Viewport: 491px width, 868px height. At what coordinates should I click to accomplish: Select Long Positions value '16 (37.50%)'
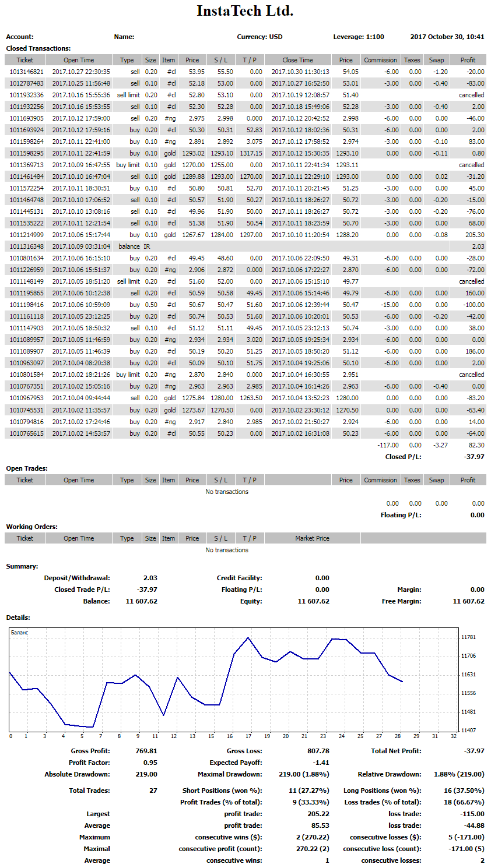click(464, 791)
